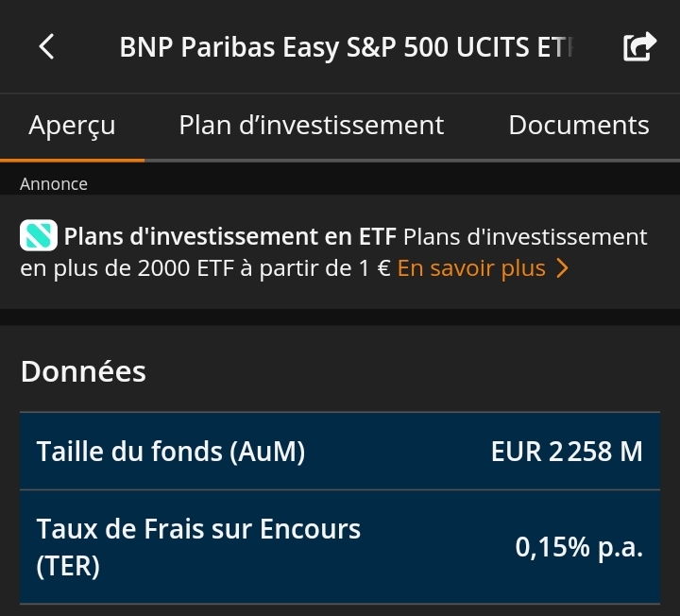Follow the En savoir plus link
The width and height of the screenshot is (680, 616).
(x=471, y=268)
